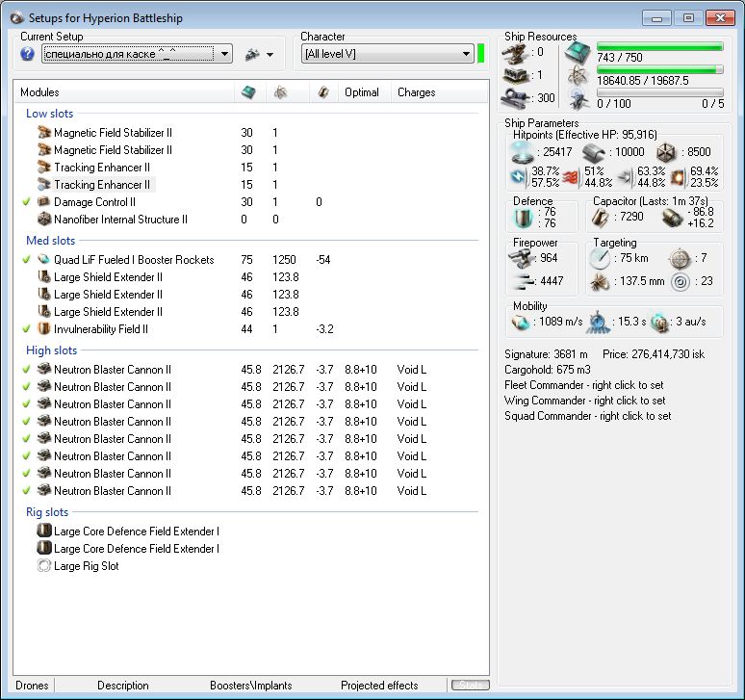This screenshot has height=700, width=745.
Task: Click the thermal resistance icon showing 51%
Action: tap(572, 177)
